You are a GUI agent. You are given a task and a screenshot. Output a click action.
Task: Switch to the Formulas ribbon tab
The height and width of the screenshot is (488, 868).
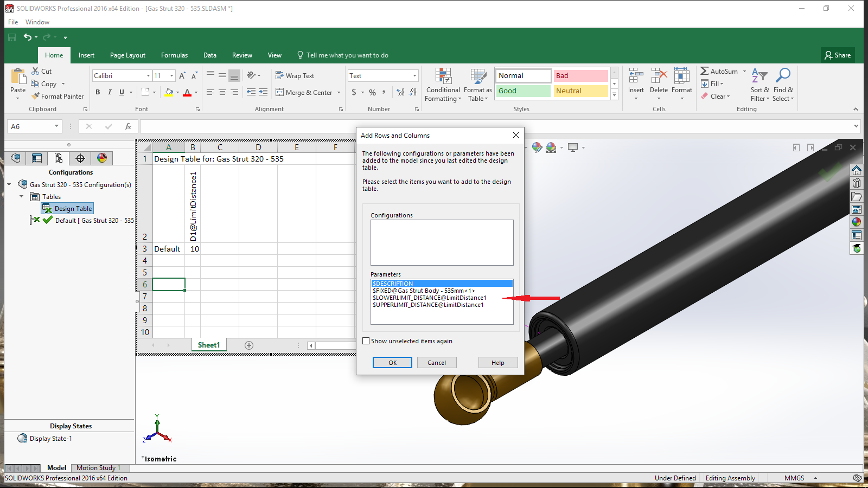[174, 55]
